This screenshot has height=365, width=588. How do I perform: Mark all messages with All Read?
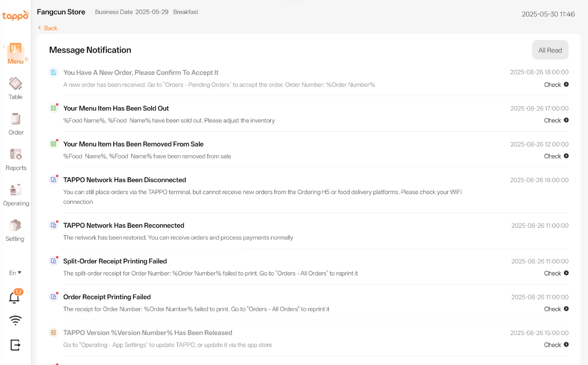point(550,50)
